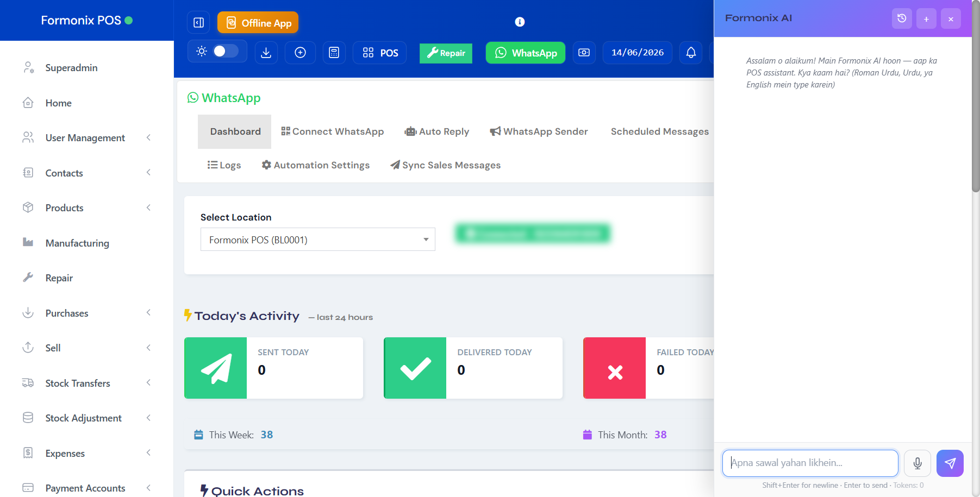
Task: Click the Stock Adjustment database icon
Action: (28, 418)
